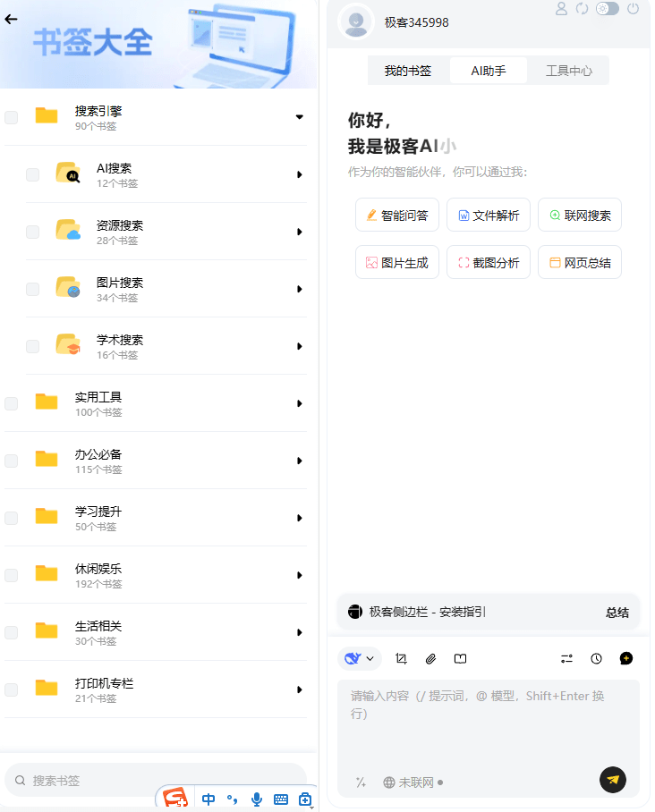
Task: Check the 学习提升 checkbox
Action: (x=11, y=518)
